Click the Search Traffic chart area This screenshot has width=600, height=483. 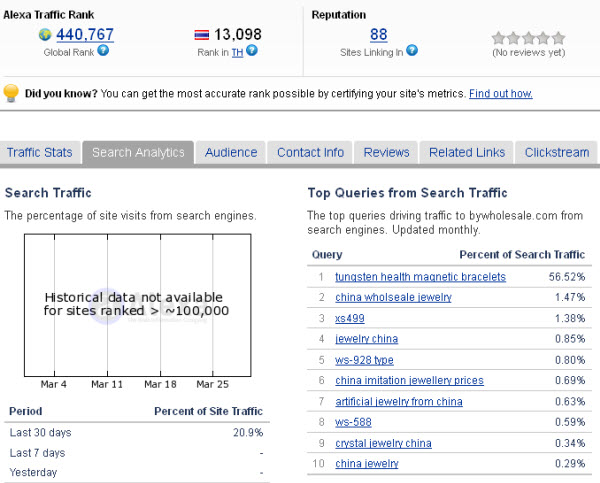pos(138,305)
